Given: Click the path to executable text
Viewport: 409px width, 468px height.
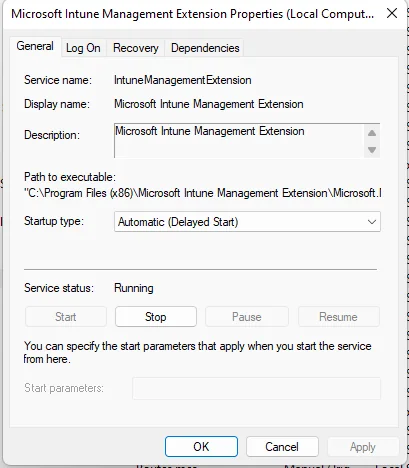Looking at the screenshot, I should pyautogui.click(x=203, y=193).
